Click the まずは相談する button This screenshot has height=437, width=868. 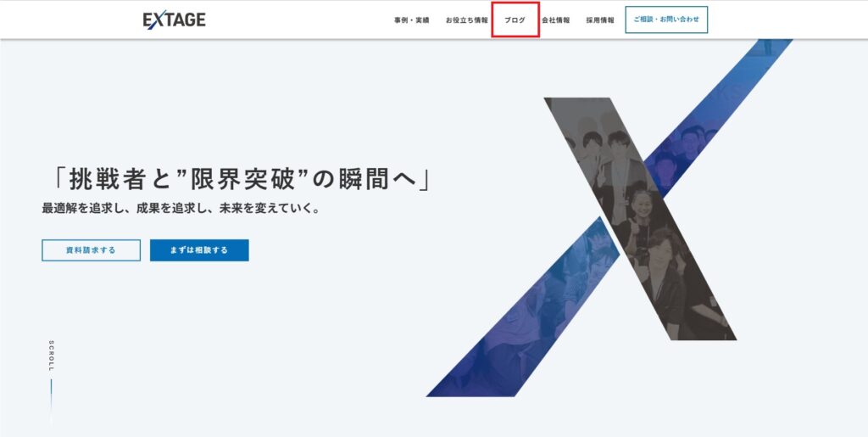[x=199, y=250]
